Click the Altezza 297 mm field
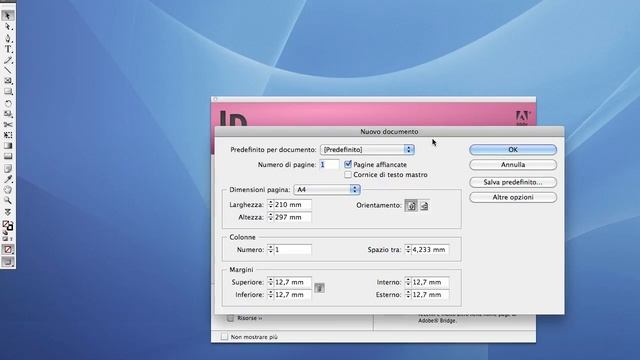 pos(292,217)
